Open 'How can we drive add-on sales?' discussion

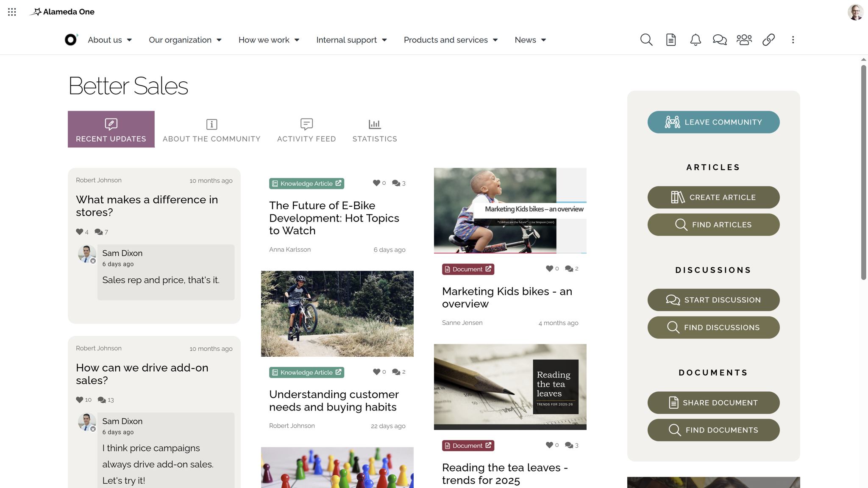142,374
